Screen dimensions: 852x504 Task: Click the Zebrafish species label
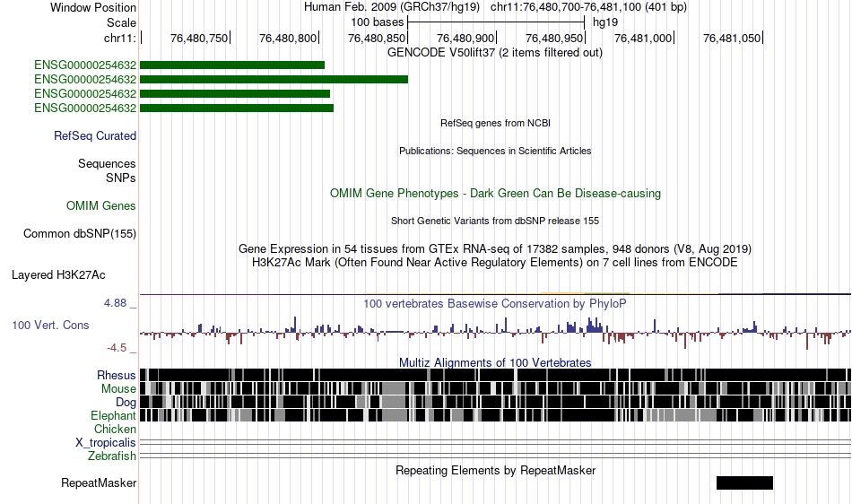112,456
